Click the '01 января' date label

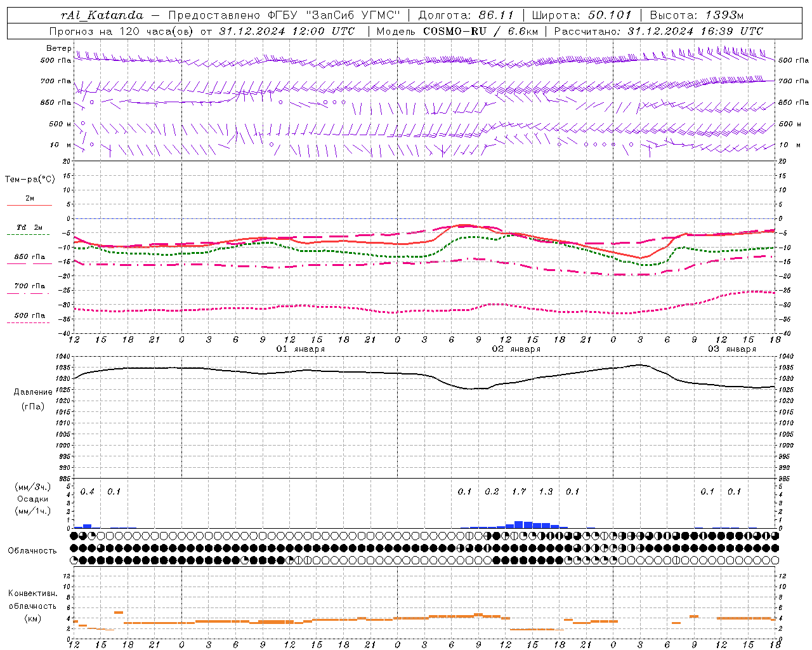pos(301,349)
